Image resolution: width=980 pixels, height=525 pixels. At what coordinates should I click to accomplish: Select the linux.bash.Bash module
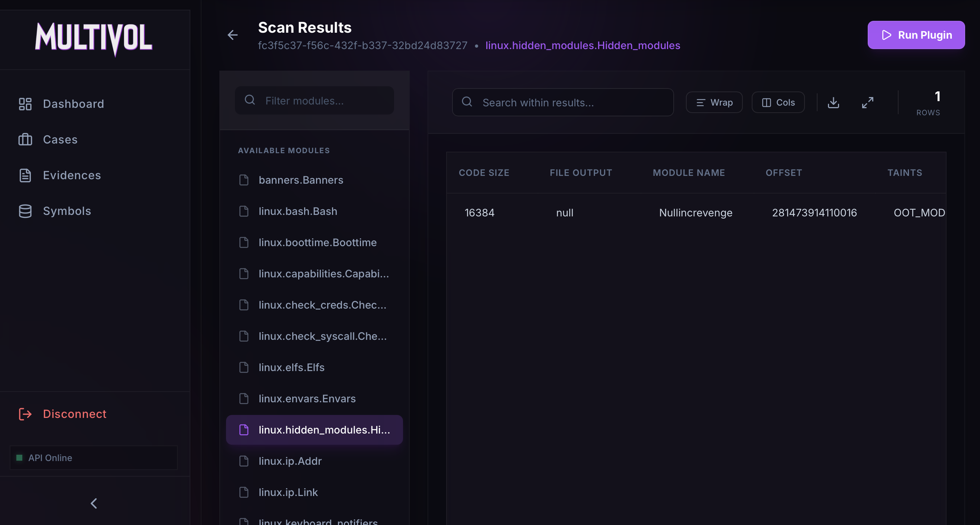[x=297, y=211]
